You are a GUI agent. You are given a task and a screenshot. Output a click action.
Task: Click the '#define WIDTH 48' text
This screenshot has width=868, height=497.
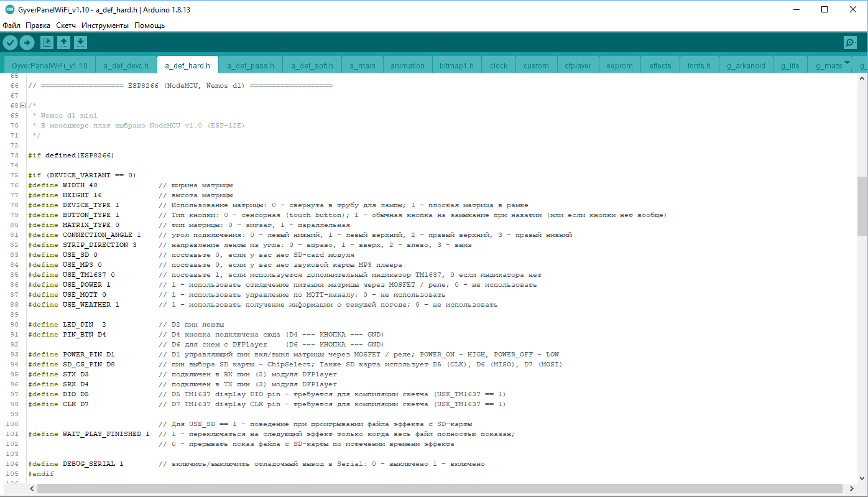(x=63, y=185)
